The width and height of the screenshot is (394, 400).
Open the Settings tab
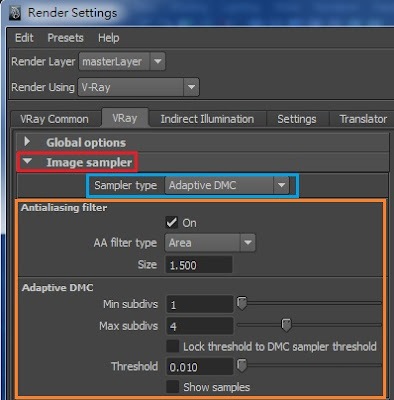[297, 119]
